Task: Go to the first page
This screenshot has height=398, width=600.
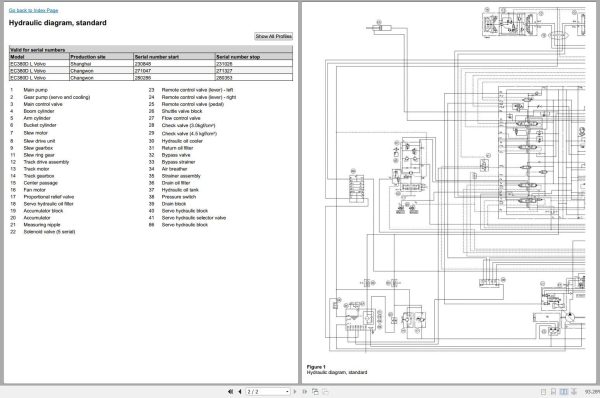Action: click(230, 391)
